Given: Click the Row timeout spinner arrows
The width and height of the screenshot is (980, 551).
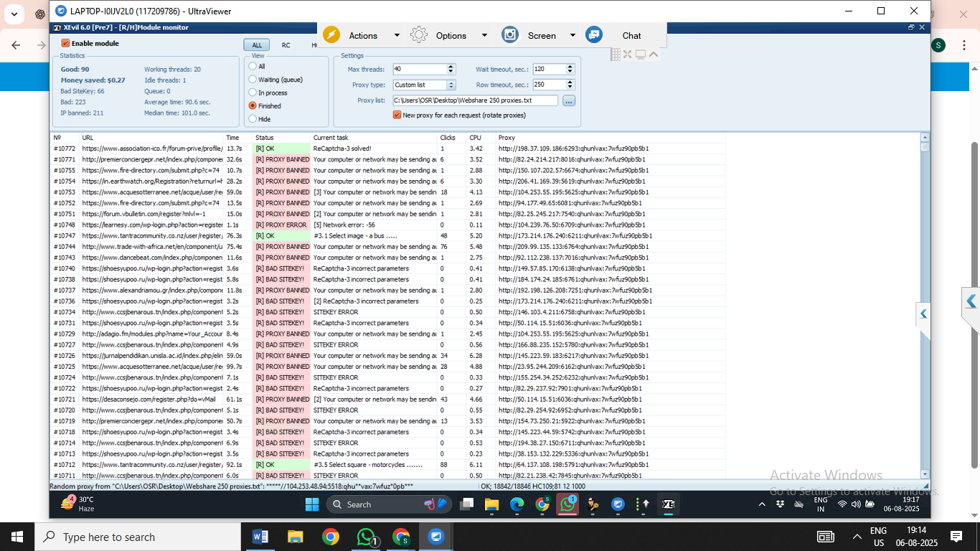Looking at the screenshot, I should (x=570, y=85).
